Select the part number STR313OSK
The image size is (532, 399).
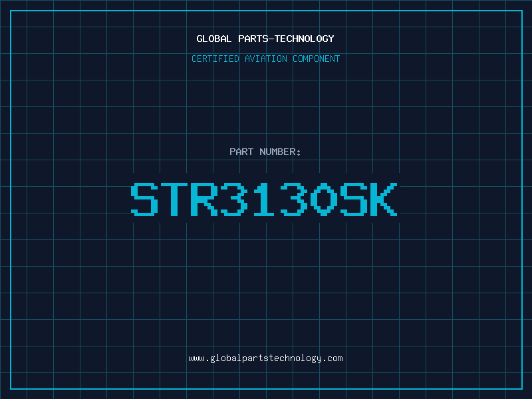[264, 199]
